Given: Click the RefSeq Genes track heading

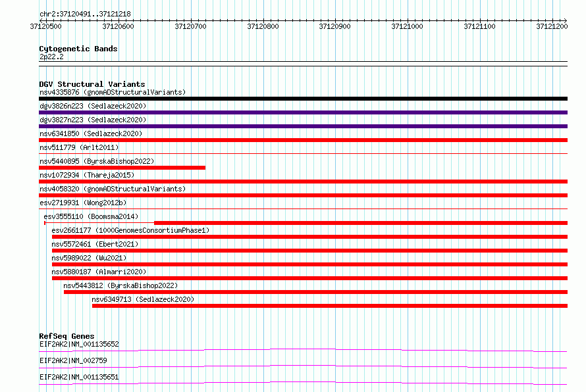Looking at the screenshot, I should click(x=67, y=336).
